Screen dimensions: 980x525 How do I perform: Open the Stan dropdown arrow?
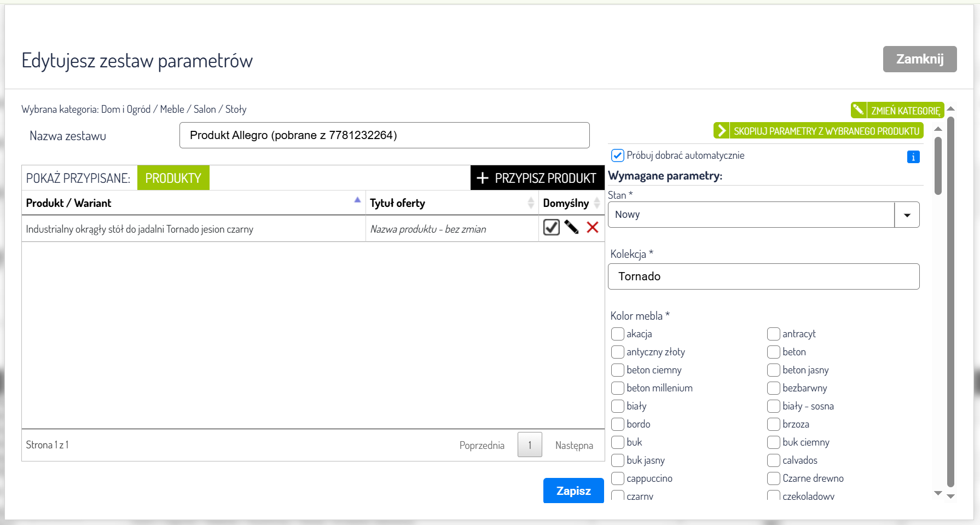(907, 215)
